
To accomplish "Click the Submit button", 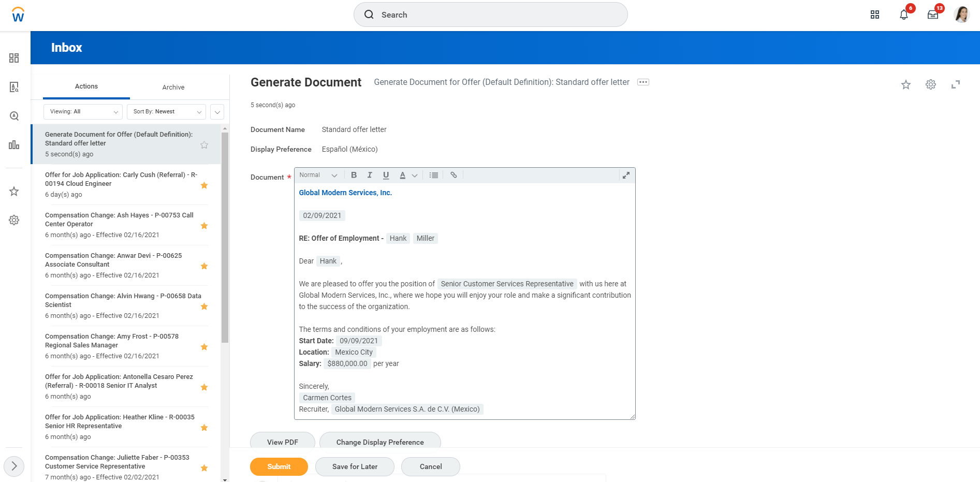I will coord(279,466).
